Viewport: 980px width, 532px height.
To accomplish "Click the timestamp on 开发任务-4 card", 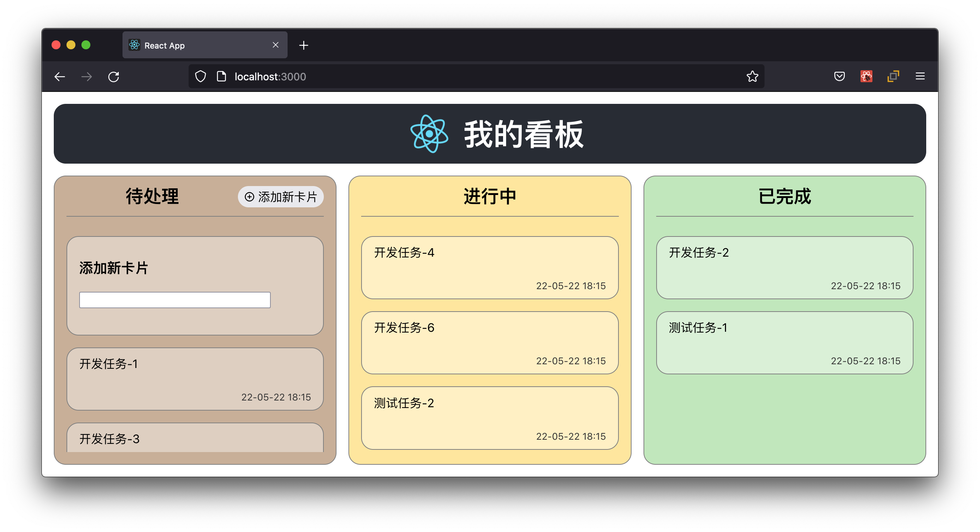I will [x=571, y=286].
